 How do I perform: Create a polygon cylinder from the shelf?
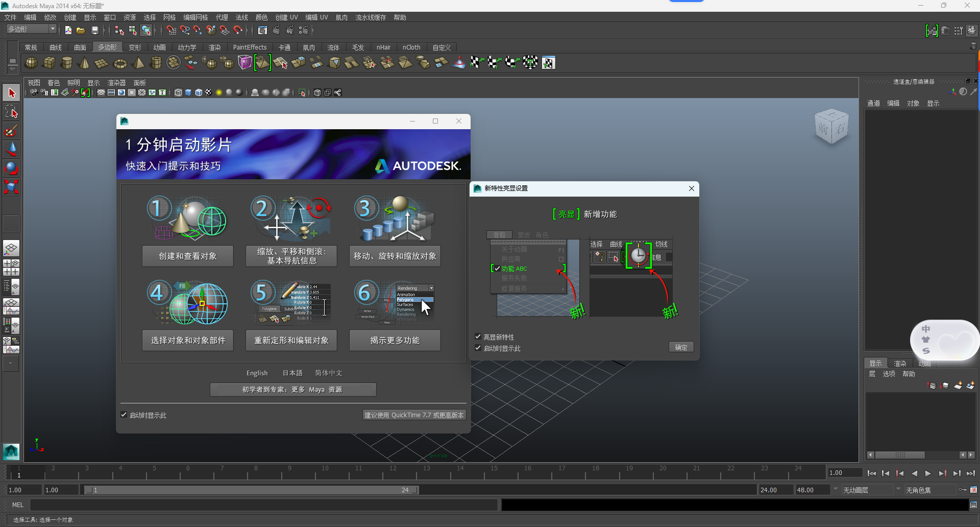click(67, 63)
